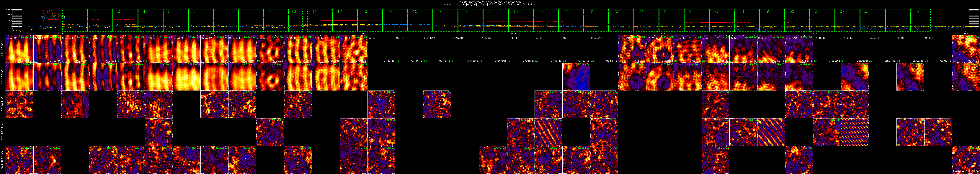Select time interval 19 on the lightcurve
980x174 pixels.
pos(520,21)
